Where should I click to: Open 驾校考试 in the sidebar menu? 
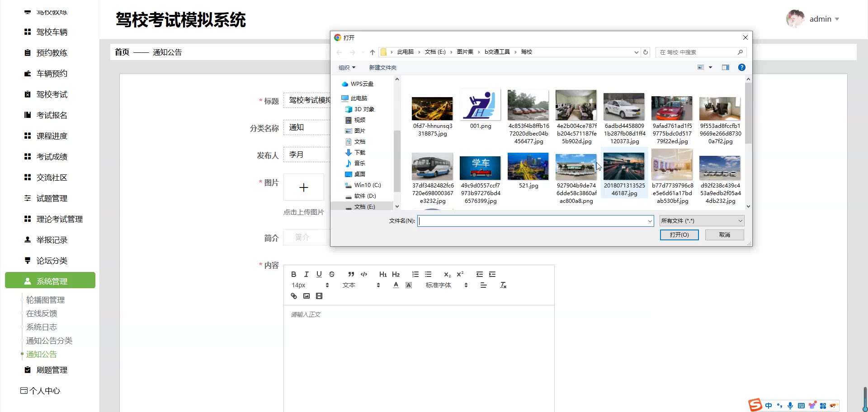click(x=52, y=94)
